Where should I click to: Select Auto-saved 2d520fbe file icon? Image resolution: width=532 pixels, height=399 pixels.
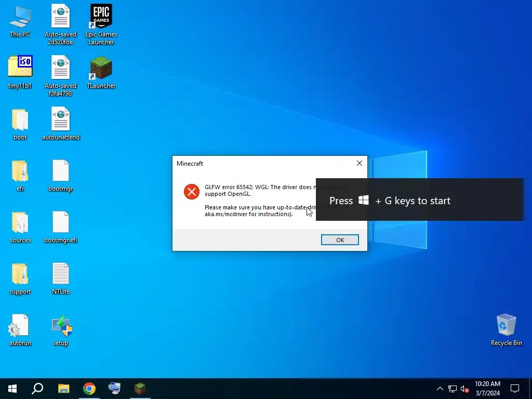pyautogui.click(x=60, y=24)
